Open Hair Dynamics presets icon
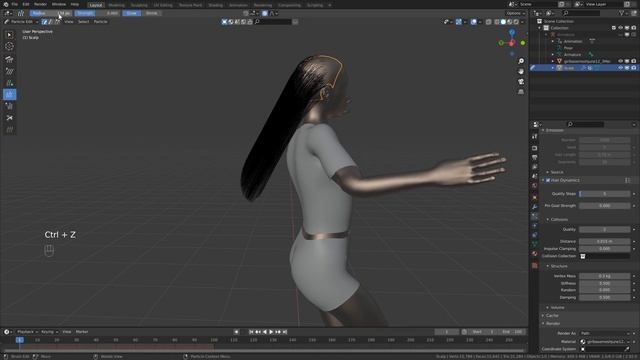 628,180
